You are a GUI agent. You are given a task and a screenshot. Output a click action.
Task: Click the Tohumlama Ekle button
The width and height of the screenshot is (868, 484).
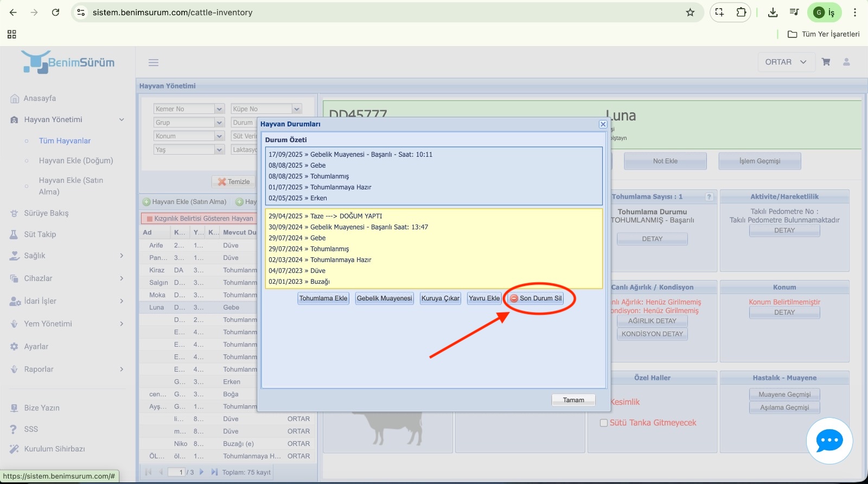(x=323, y=298)
